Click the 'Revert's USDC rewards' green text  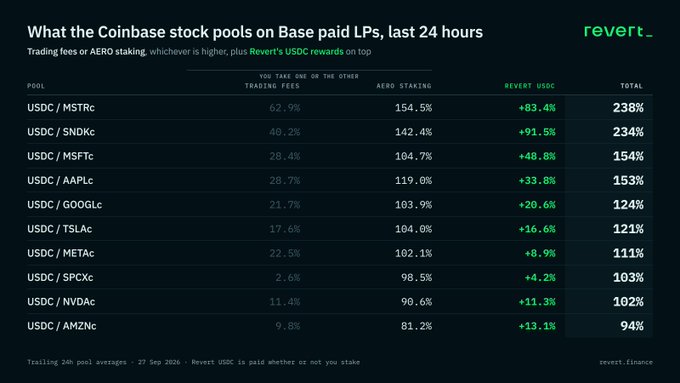point(296,52)
